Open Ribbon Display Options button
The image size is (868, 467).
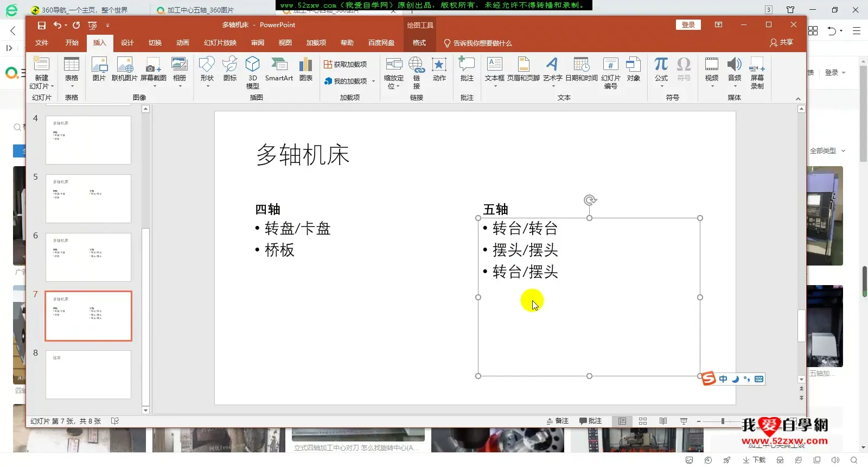pos(718,24)
